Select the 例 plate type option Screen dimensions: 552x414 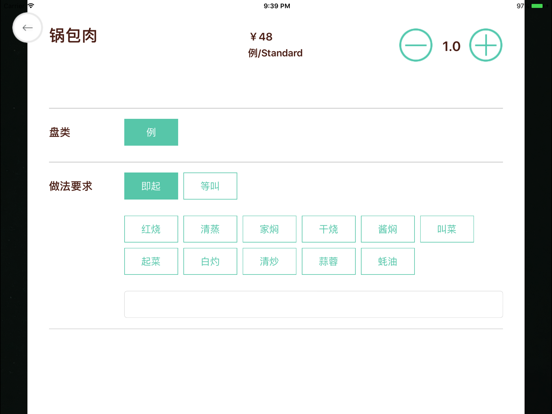(151, 132)
